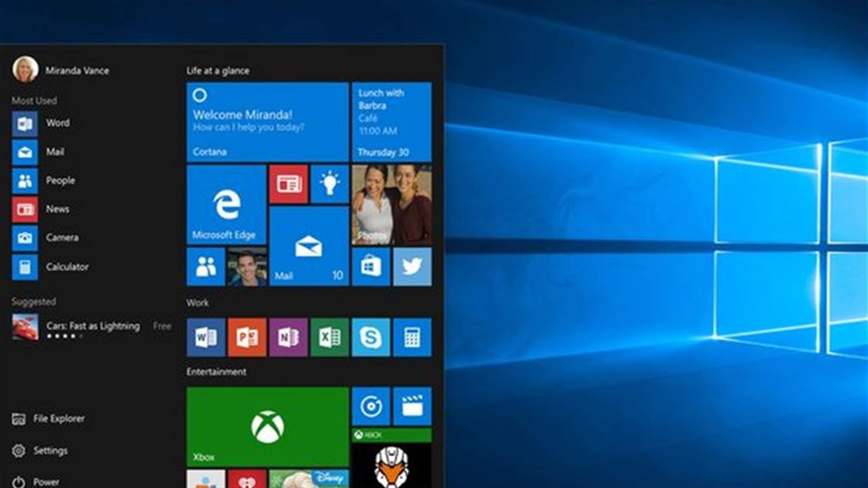868x488 pixels.
Task: Open the Cortana welcome tile
Action: (x=268, y=122)
